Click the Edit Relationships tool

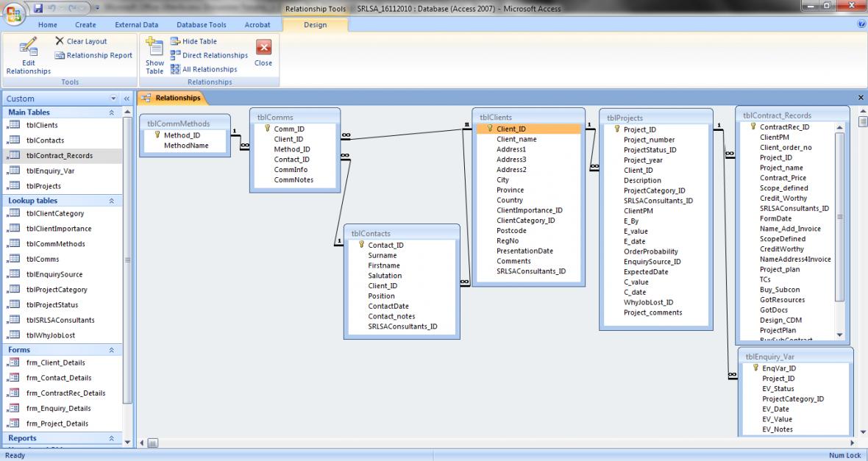28,57
